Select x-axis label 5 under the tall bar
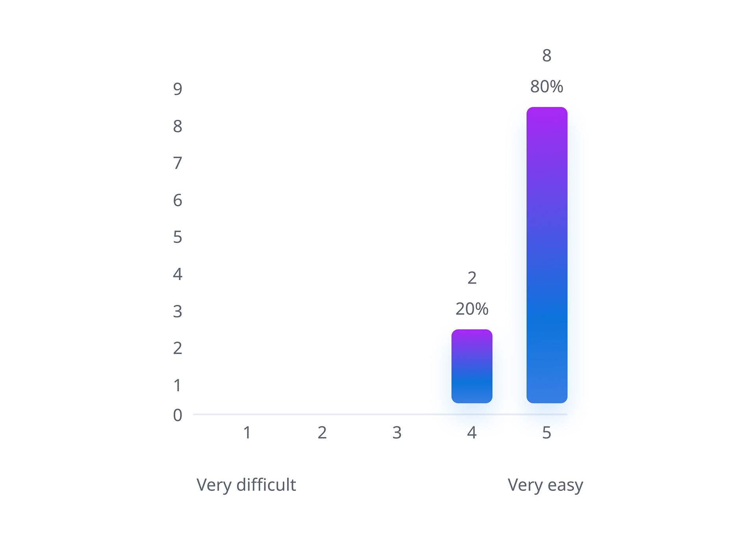The height and width of the screenshot is (537, 756). pos(547,433)
